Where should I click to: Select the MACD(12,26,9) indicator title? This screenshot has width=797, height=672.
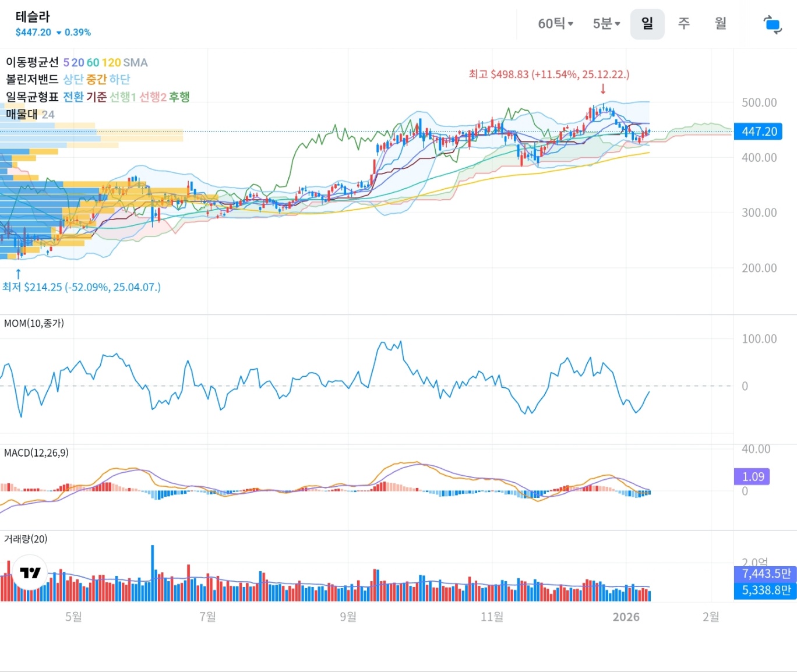click(36, 452)
